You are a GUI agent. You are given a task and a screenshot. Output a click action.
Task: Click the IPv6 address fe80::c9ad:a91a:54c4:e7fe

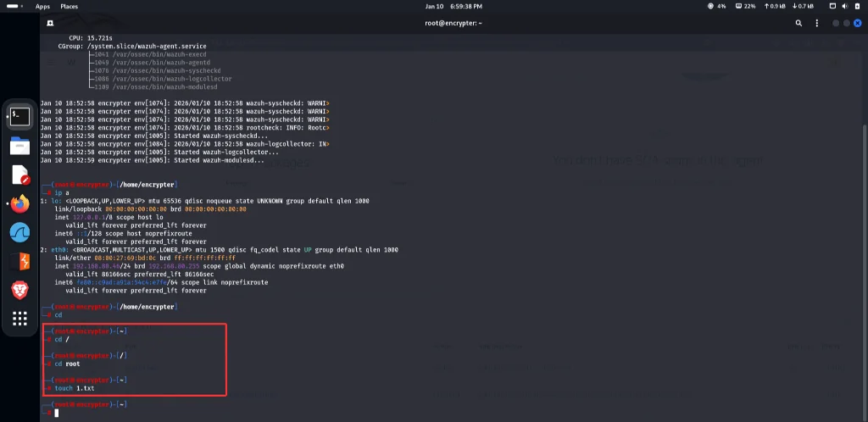click(x=124, y=282)
